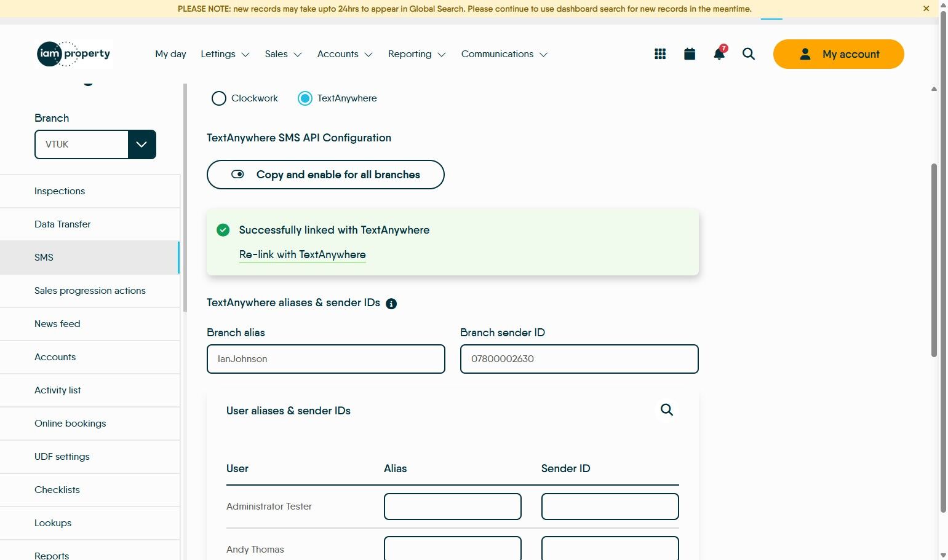Expand the Reporting menu
This screenshot has width=948, height=560.
[416, 54]
